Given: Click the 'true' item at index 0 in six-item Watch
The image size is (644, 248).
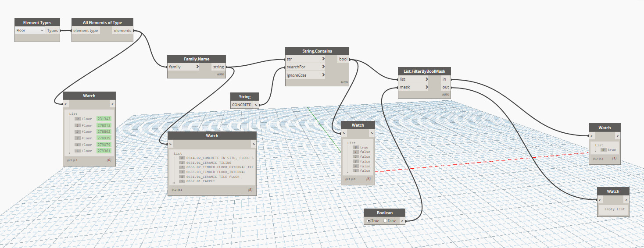Looking at the screenshot, I should [364, 147].
